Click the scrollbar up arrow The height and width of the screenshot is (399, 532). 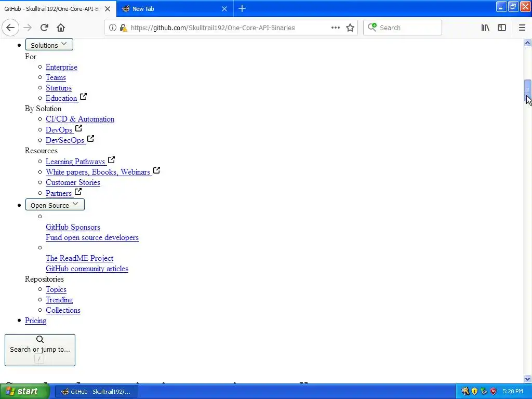point(527,43)
